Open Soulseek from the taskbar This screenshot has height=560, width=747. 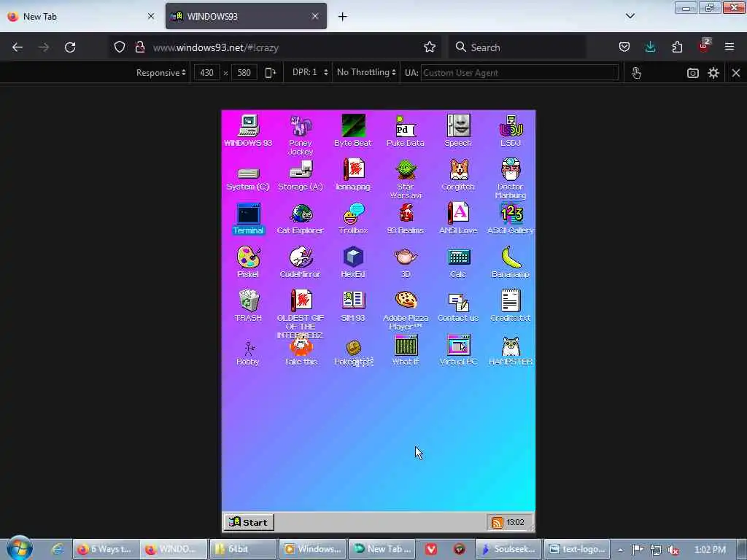click(x=508, y=549)
